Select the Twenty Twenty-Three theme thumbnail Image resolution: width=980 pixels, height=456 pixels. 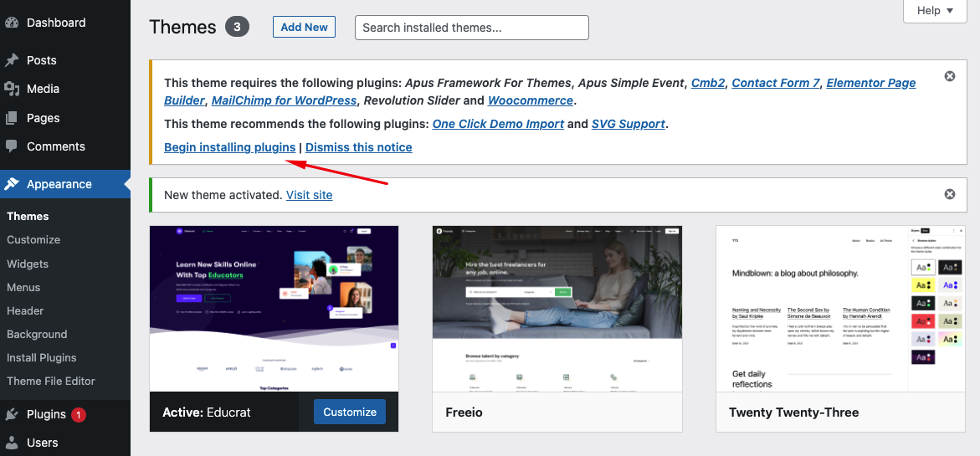841,309
